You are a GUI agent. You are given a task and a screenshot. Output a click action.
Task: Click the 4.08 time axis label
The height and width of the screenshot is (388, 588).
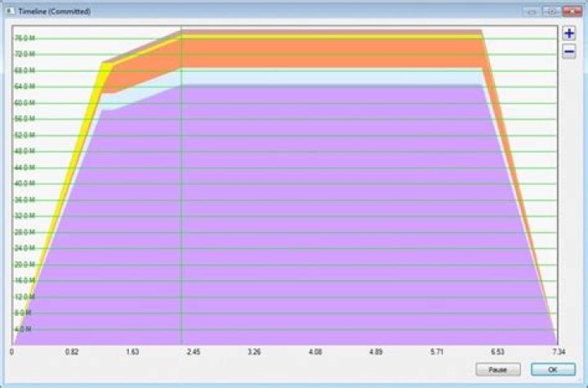(x=315, y=352)
